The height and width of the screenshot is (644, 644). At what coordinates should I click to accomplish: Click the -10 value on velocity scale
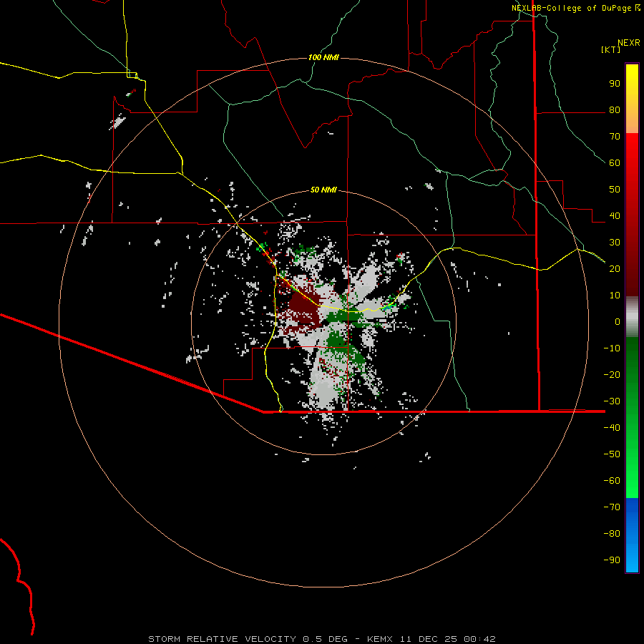coord(612,348)
